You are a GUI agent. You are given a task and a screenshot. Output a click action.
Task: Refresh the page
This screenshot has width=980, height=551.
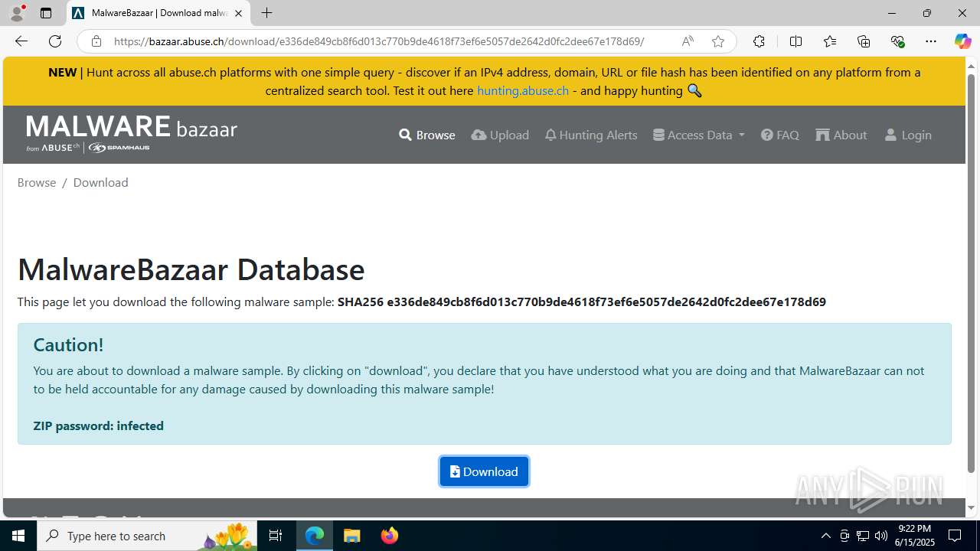55,41
